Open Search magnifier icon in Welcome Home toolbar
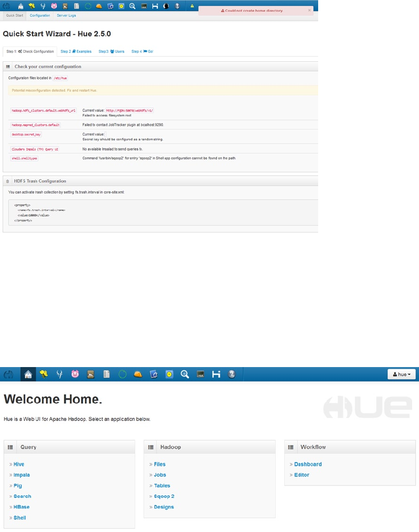The image size is (419, 532). (x=185, y=374)
